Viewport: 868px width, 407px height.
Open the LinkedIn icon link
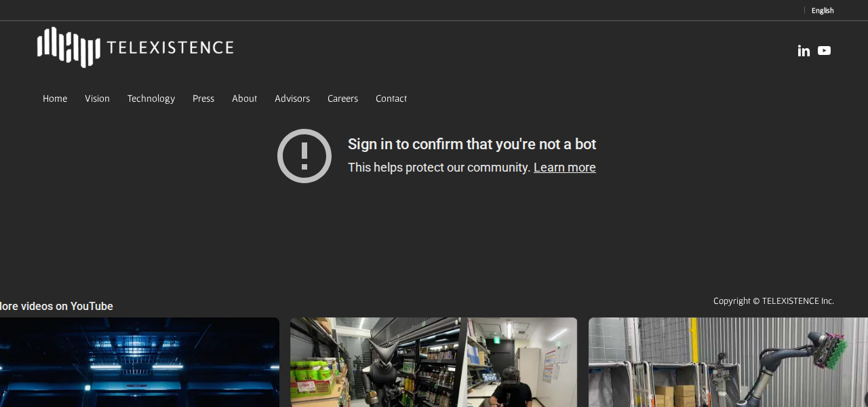[x=804, y=51]
